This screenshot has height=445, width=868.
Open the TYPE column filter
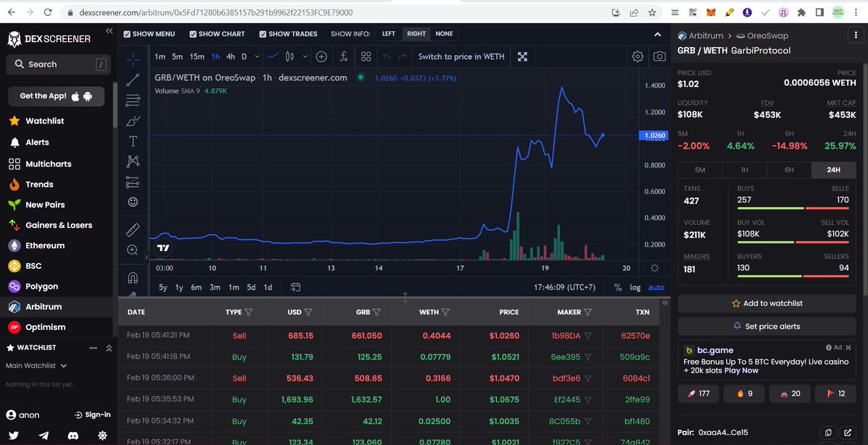(x=249, y=313)
